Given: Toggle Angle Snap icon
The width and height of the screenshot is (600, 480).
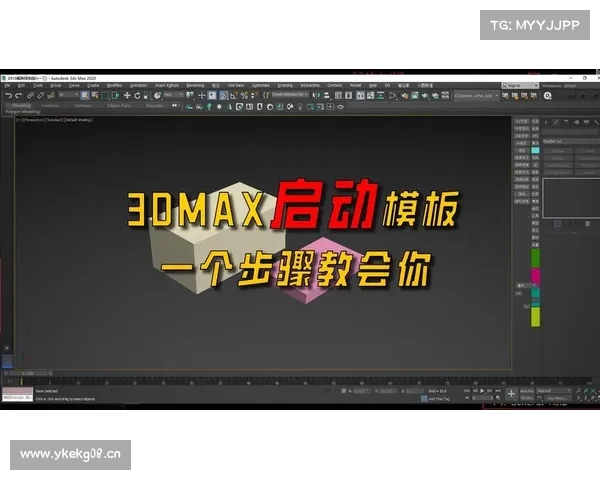Looking at the screenshot, I should coord(234,95).
